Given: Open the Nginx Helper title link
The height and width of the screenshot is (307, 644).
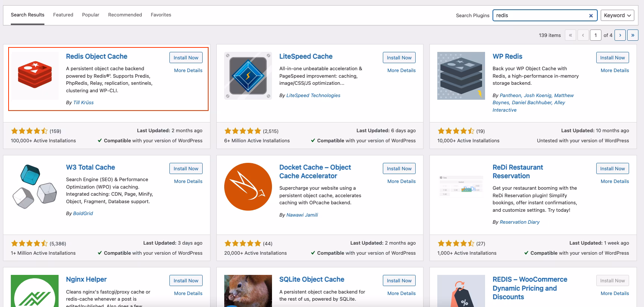Looking at the screenshot, I should [86, 279].
